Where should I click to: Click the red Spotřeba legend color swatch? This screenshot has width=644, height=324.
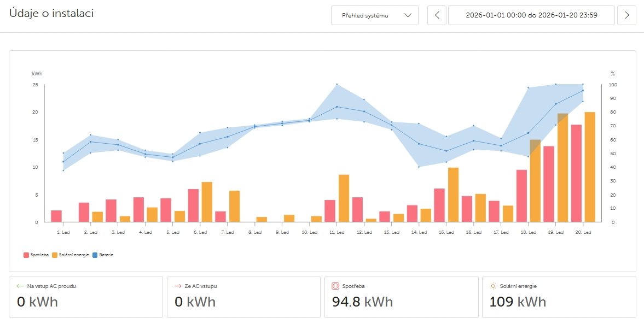[x=26, y=255]
